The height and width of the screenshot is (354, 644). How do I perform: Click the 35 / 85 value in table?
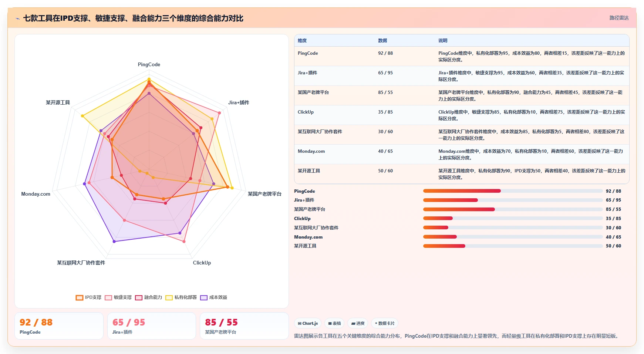point(385,112)
